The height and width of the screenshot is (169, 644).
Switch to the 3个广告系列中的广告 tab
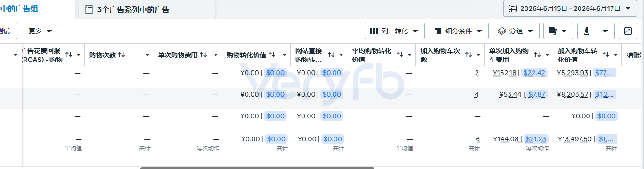point(133,9)
